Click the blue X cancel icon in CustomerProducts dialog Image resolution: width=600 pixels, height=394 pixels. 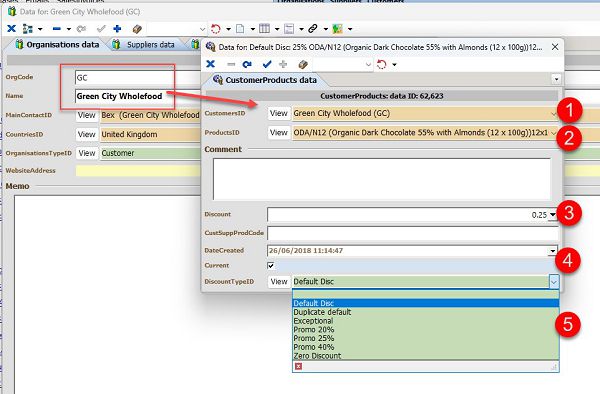pos(210,64)
